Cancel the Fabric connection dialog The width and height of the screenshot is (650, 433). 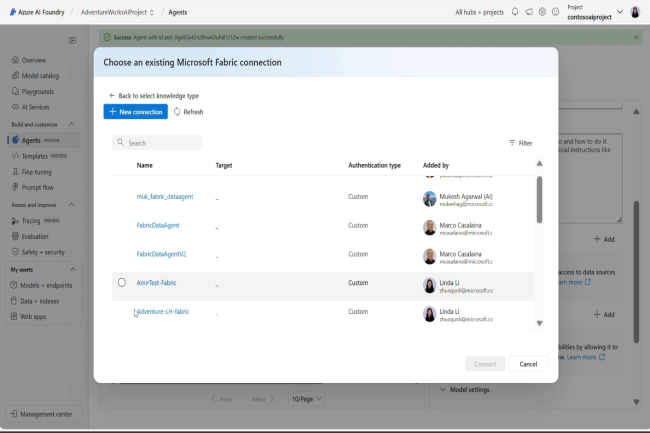coord(528,364)
